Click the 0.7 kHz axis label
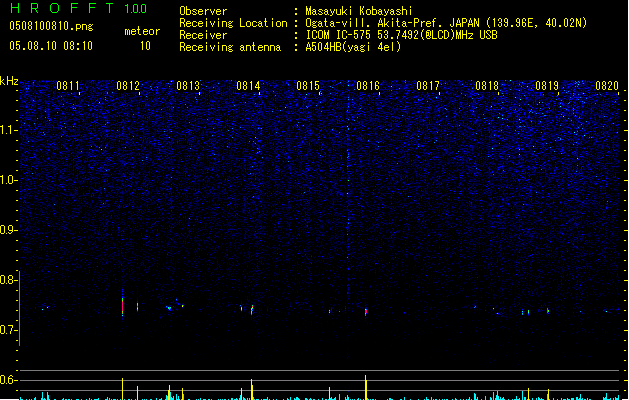Screen dimensions: 629x400 [x=9, y=330]
